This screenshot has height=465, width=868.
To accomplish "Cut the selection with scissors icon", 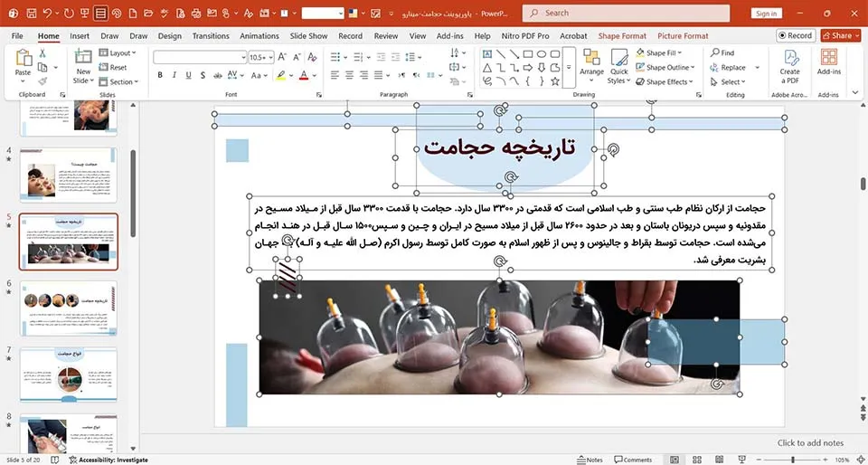I will click(x=42, y=53).
